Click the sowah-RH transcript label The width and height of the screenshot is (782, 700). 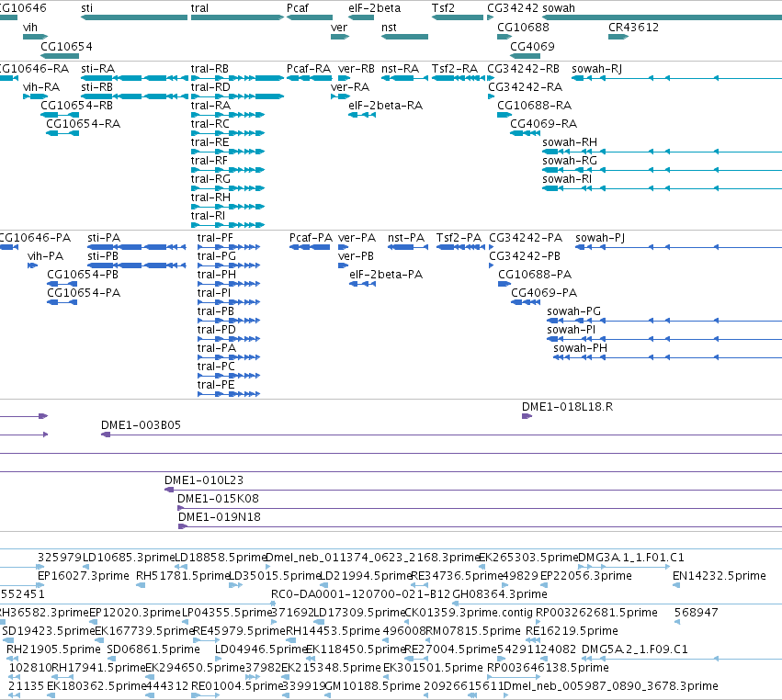click(x=570, y=142)
